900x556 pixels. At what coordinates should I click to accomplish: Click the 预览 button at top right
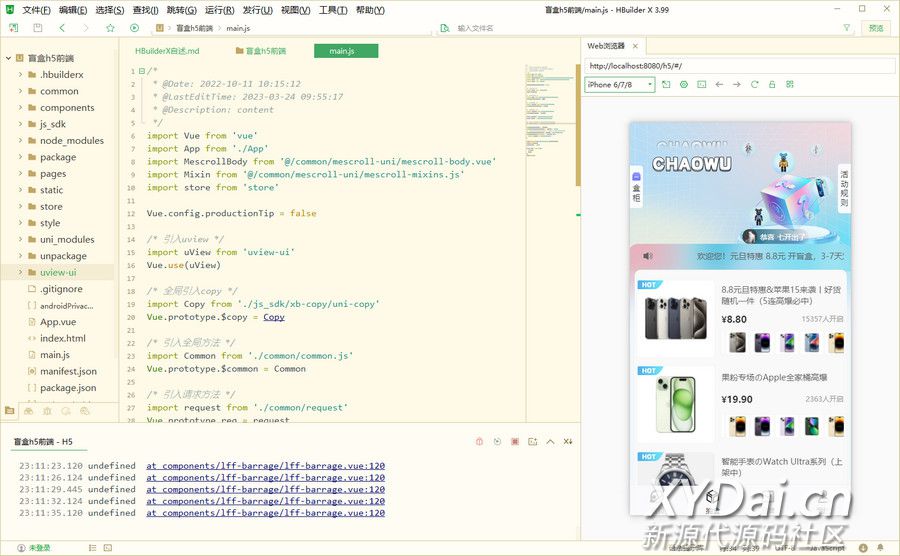[x=876, y=28]
